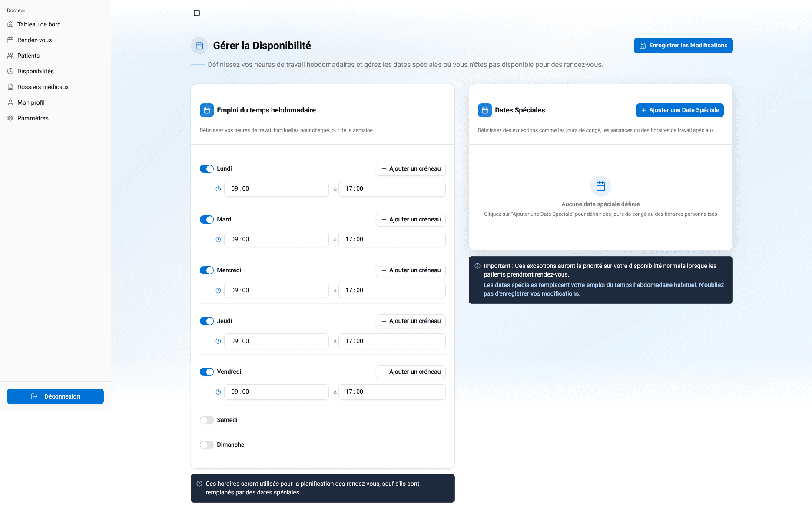
Task: Click the clock icon next to Vendredi start time
Action: click(x=218, y=392)
